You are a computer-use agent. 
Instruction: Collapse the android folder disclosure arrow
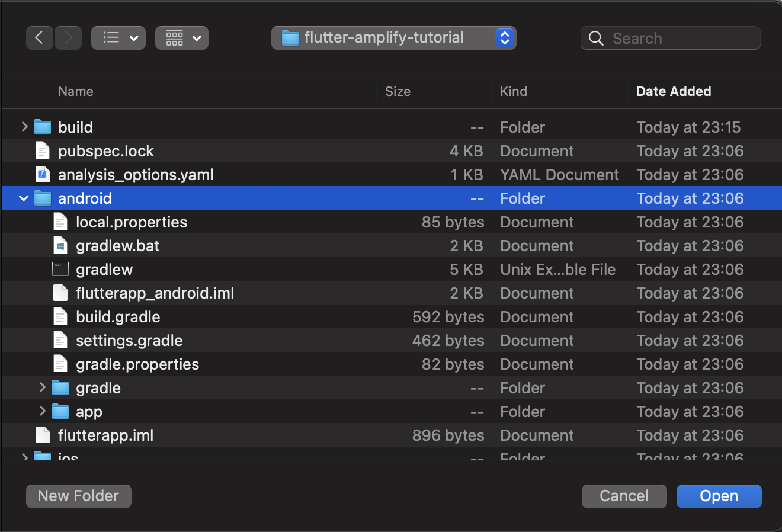24,198
